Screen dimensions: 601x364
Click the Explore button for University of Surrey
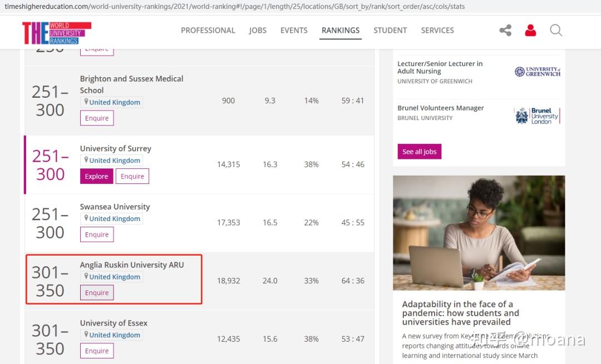(x=97, y=177)
